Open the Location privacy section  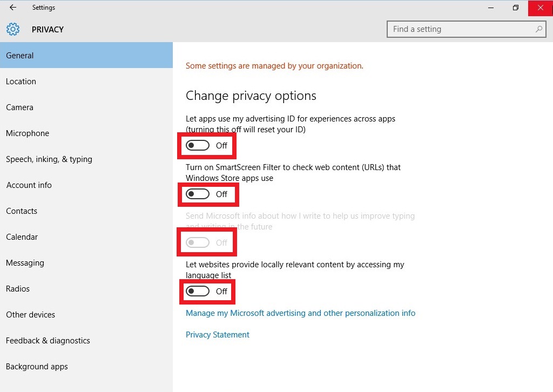point(21,82)
